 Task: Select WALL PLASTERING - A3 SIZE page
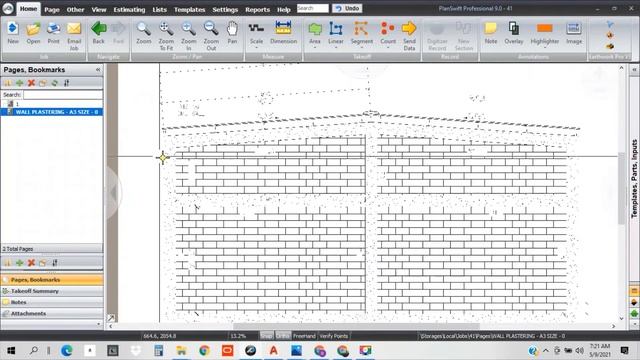(52, 112)
